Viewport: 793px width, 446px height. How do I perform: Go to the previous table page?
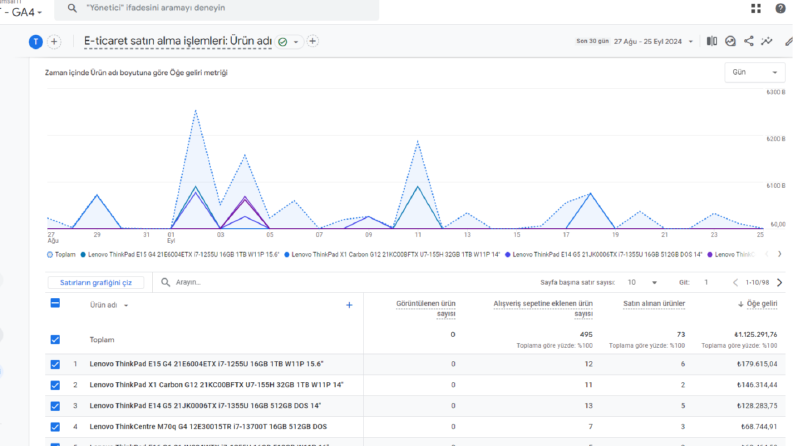pos(735,282)
